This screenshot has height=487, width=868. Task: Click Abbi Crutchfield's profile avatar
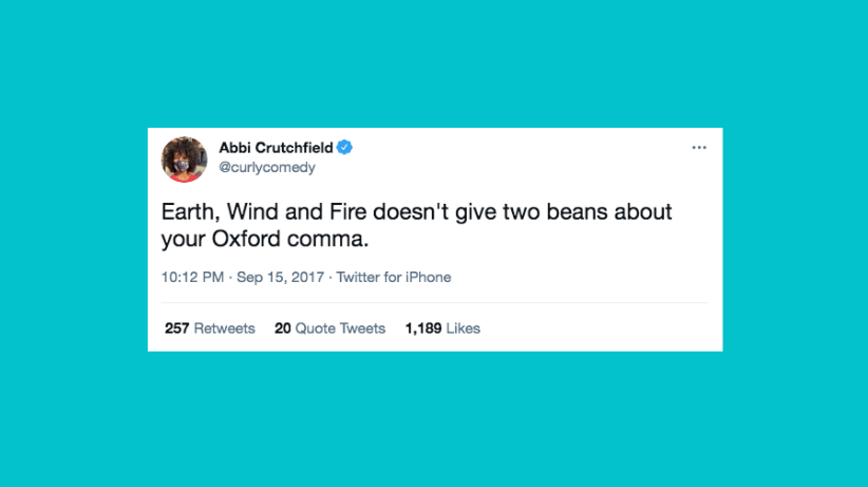pyautogui.click(x=184, y=160)
